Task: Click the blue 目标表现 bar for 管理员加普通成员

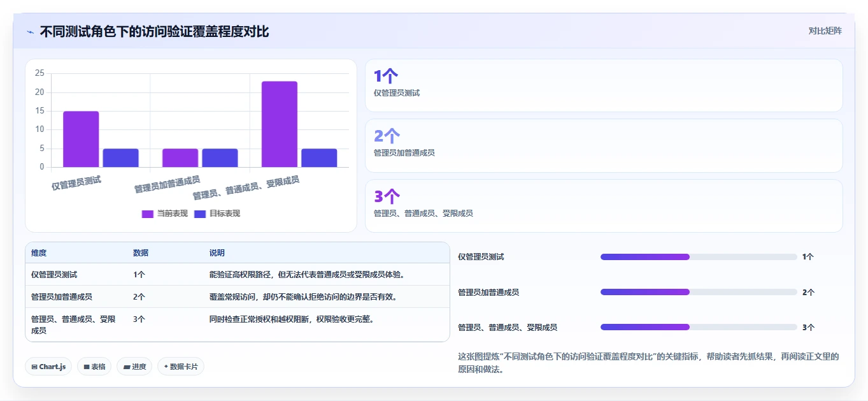Action: click(220, 157)
